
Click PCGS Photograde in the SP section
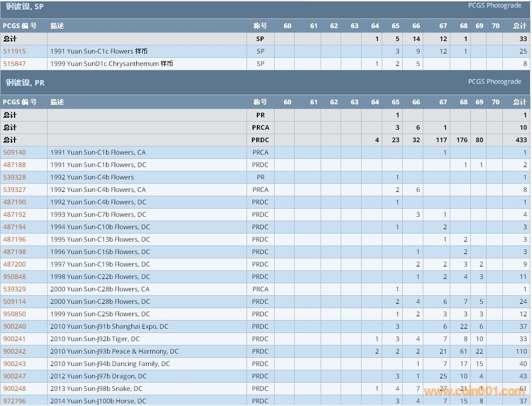click(x=494, y=5)
